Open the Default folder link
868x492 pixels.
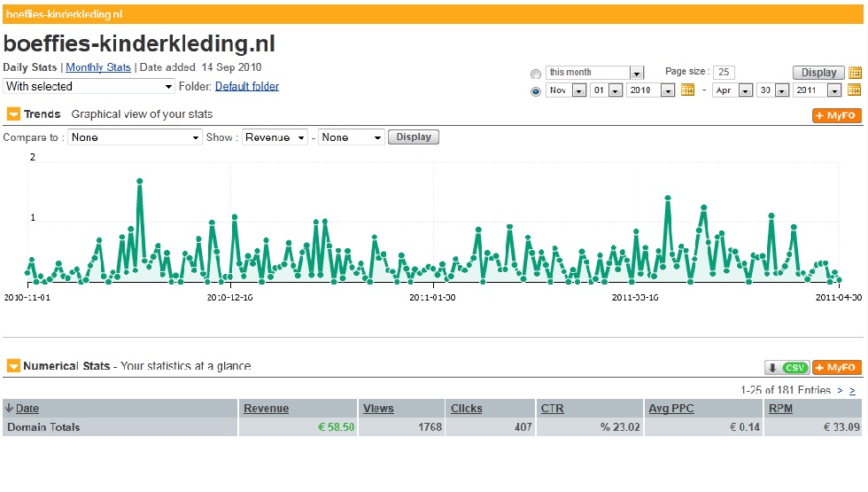(x=247, y=86)
